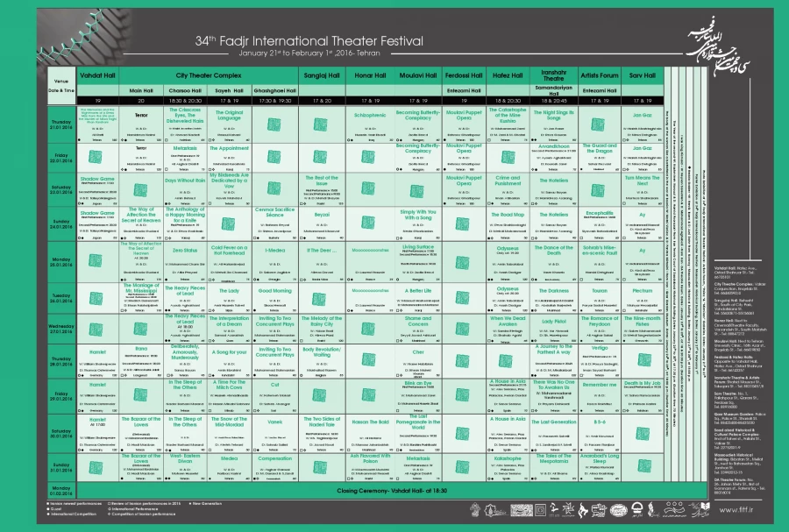The width and height of the screenshot is (789, 532).
Task: Select the 'Encephalitis' play cell
Action: tap(599, 223)
